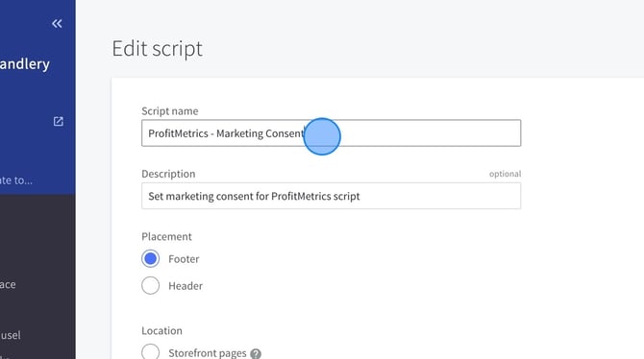Open storefront via external link icon
The height and width of the screenshot is (359, 644).
click(x=59, y=121)
